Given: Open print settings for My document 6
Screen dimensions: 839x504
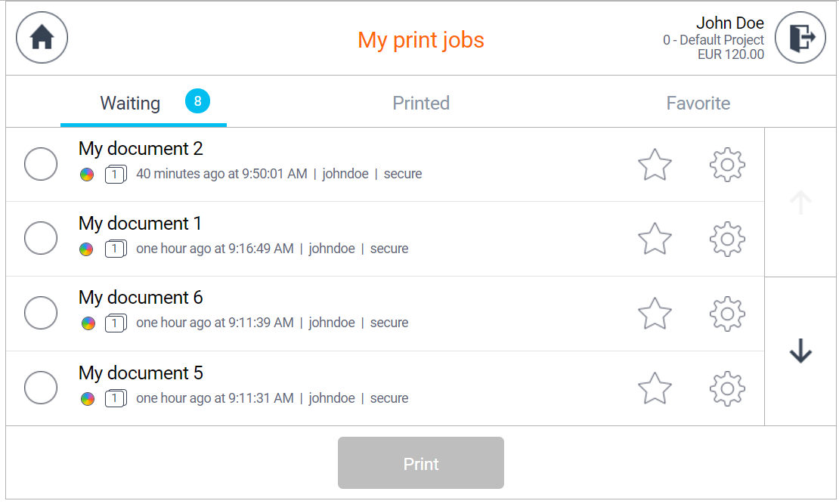Looking at the screenshot, I should tap(726, 313).
